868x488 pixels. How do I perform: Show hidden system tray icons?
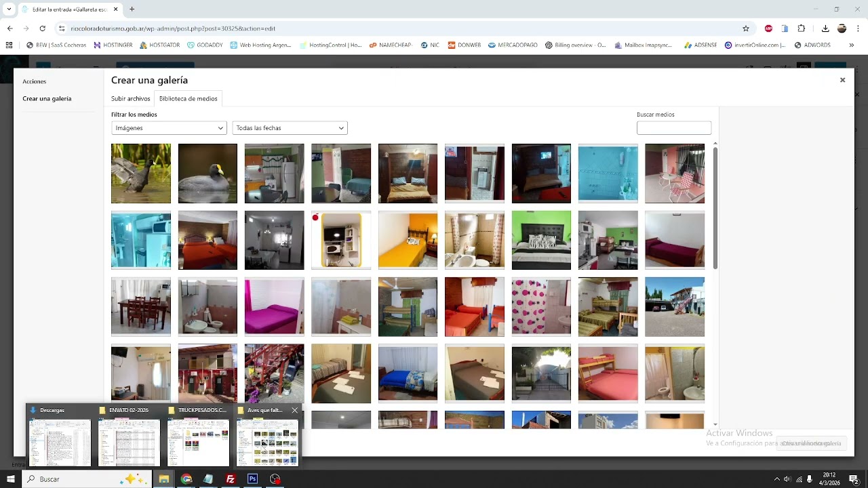(777, 479)
